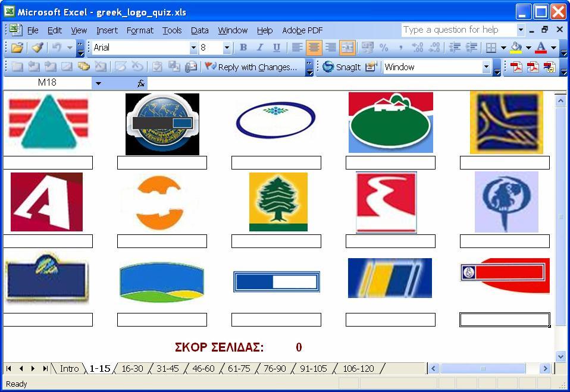This screenshot has width=570, height=392.
Task: Select answer box under red letter A logo
Action: point(48,242)
